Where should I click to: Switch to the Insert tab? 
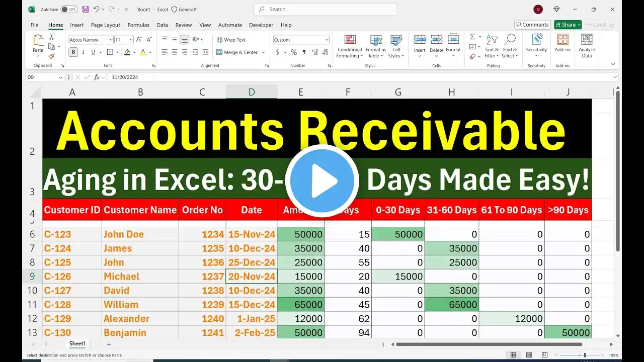pos(77,25)
